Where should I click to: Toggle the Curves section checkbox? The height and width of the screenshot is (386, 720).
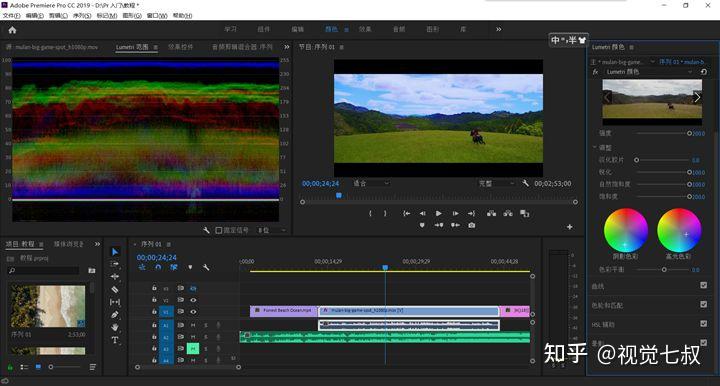point(703,285)
